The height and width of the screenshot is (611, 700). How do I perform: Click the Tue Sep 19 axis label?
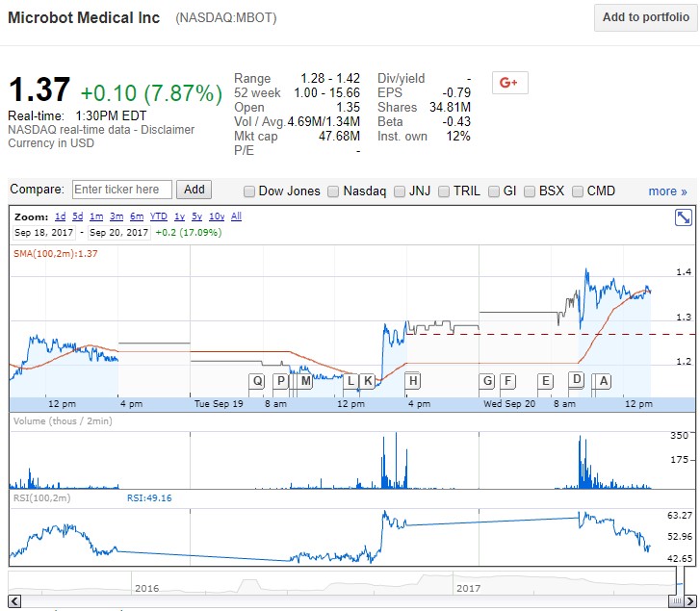219,404
